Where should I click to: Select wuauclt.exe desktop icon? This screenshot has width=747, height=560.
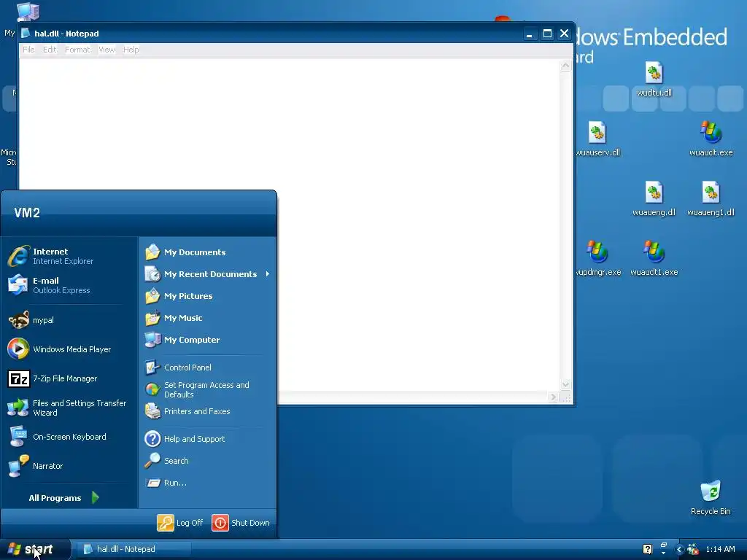pyautogui.click(x=711, y=139)
